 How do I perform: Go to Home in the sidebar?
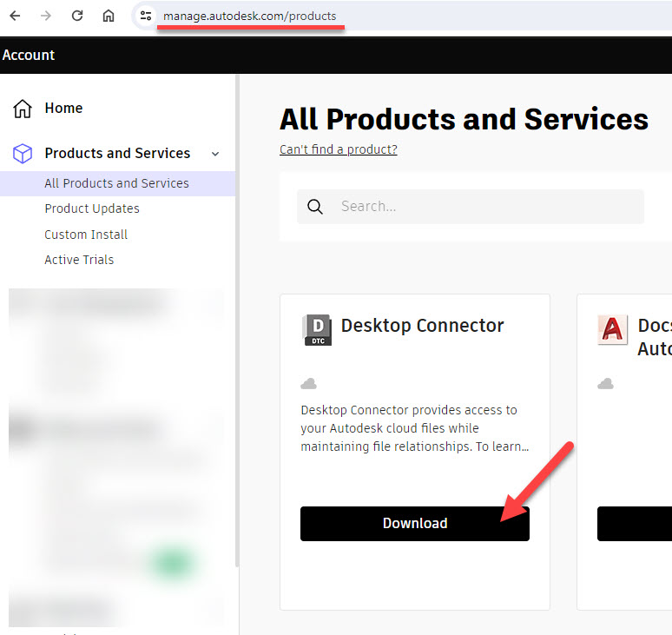64,108
